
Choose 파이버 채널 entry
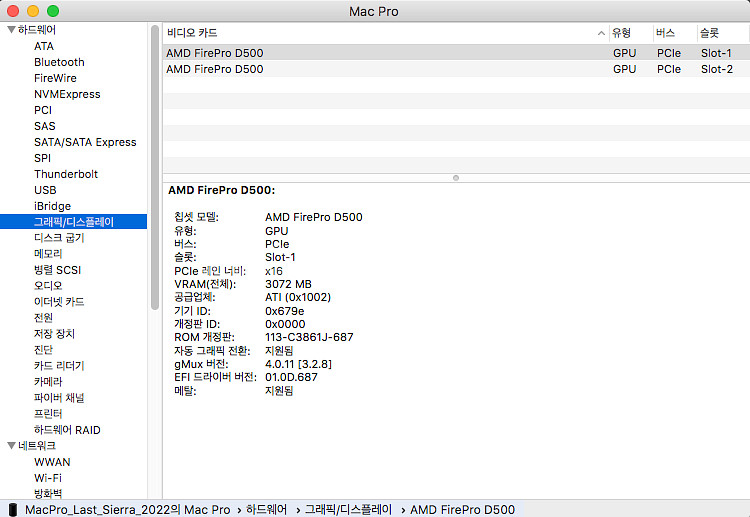tap(59, 398)
